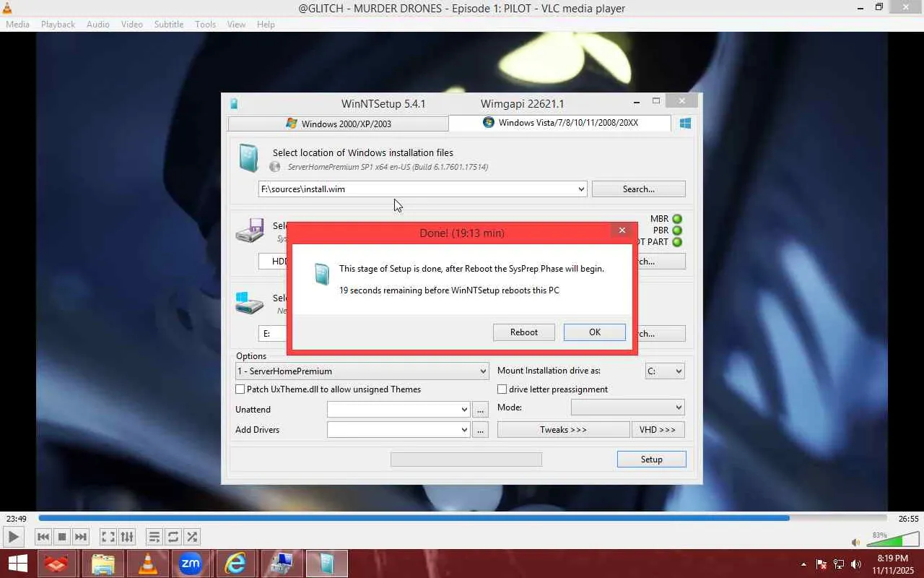Mute VLC audio via speaker icon
This screenshot has height=578, width=924.
[855, 542]
